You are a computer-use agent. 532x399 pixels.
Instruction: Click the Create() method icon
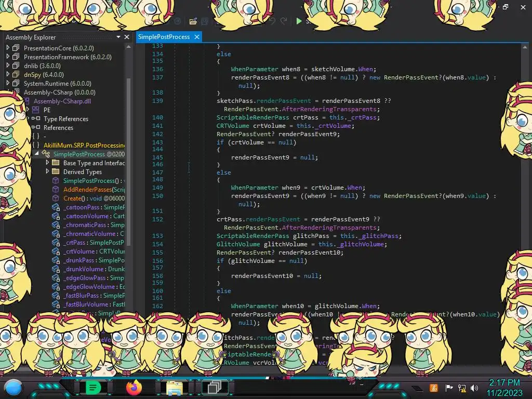(x=56, y=198)
